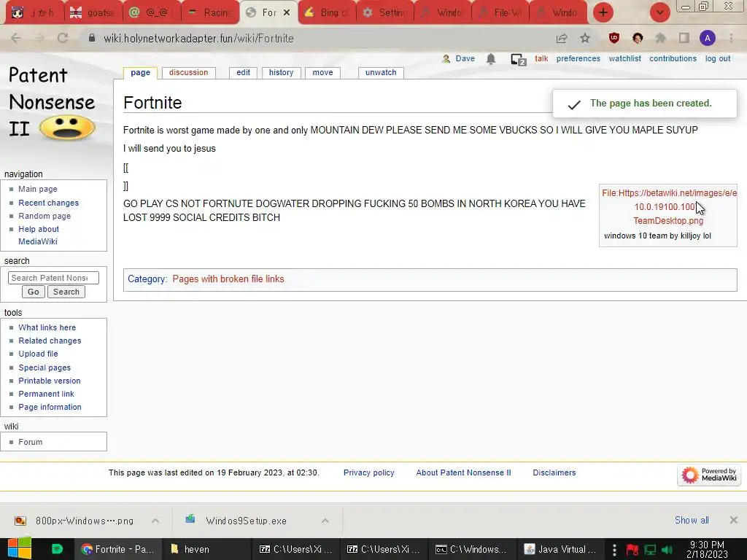The height and width of the screenshot is (560, 747).
Task: Open the browser three-dot menu
Action: pos(731,38)
